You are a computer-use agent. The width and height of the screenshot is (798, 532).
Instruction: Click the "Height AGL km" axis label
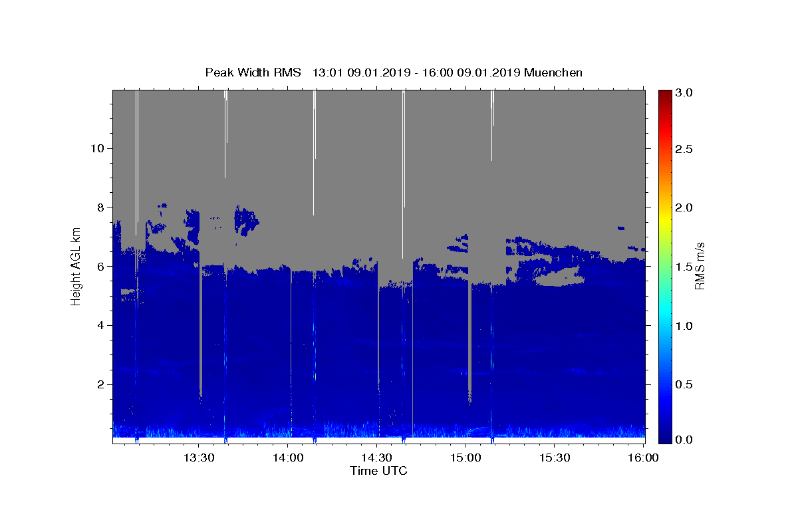tap(76, 266)
